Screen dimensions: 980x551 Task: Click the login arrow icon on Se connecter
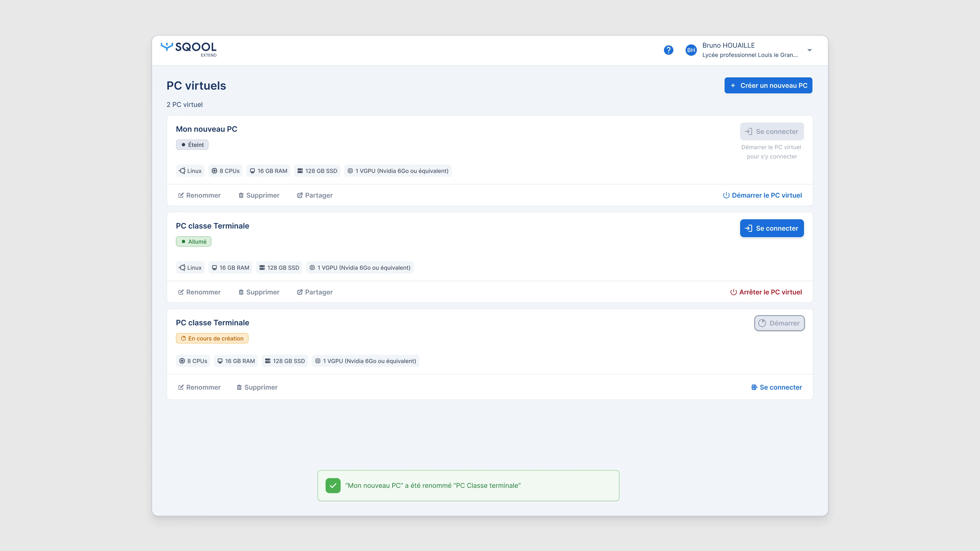point(749,228)
